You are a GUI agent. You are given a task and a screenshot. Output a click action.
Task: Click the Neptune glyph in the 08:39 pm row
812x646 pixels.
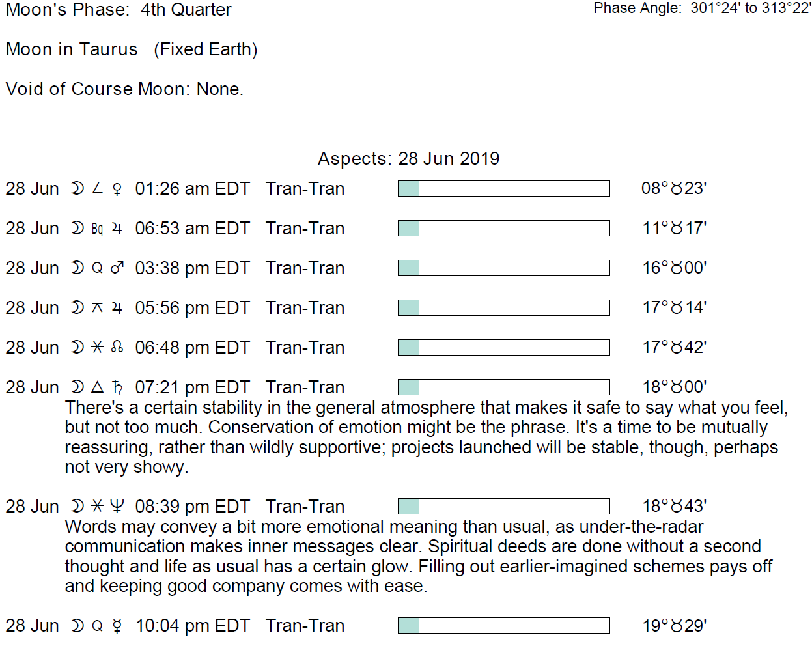[117, 507]
